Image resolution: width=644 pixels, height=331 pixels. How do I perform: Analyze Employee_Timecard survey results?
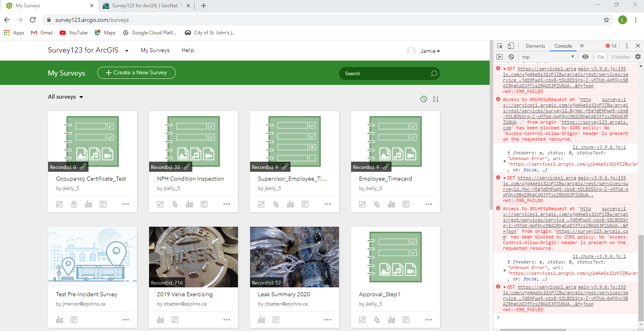point(391,204)
